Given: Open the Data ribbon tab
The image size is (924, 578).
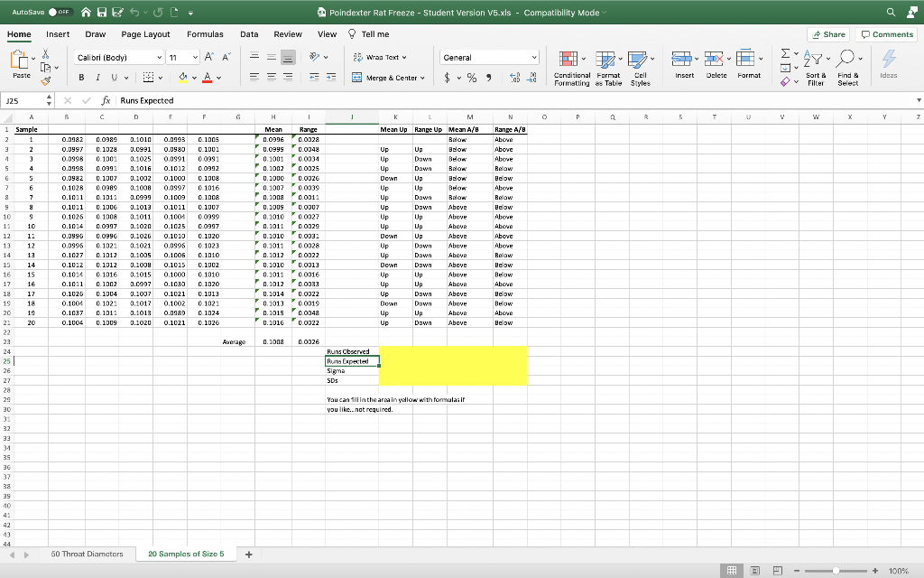Looking at the screenshot, I should [249, 34].
